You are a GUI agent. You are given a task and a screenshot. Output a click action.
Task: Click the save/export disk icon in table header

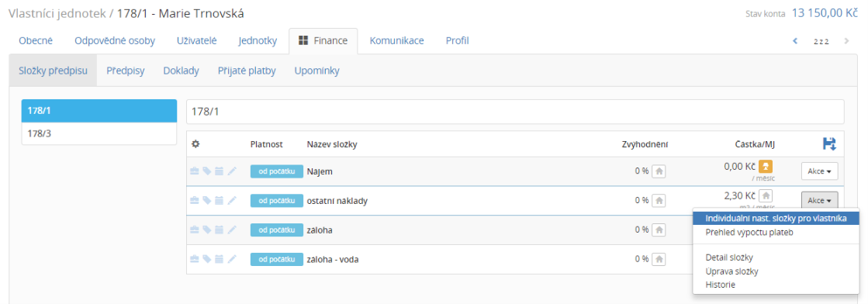(828, 143)
